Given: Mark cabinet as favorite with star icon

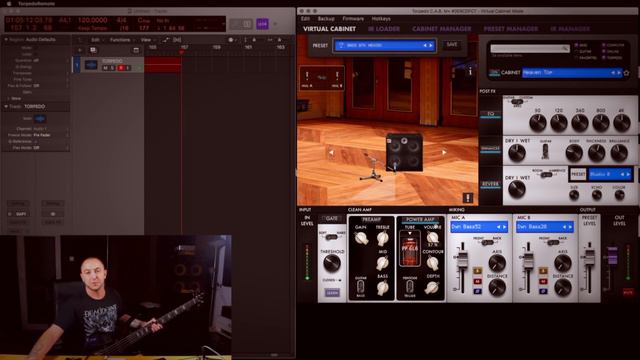Looking at the screenshot, I should [627, 73].
